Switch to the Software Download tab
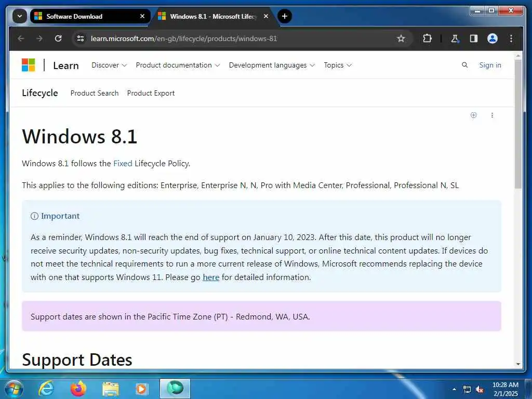Viewport: 532px width, 399px height. [90, 16]
